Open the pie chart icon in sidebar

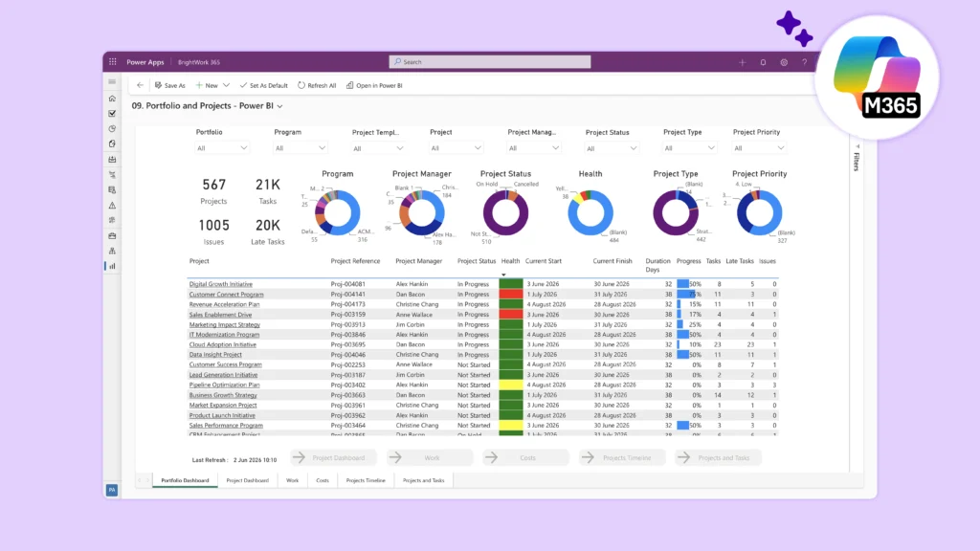click(112, 129)
